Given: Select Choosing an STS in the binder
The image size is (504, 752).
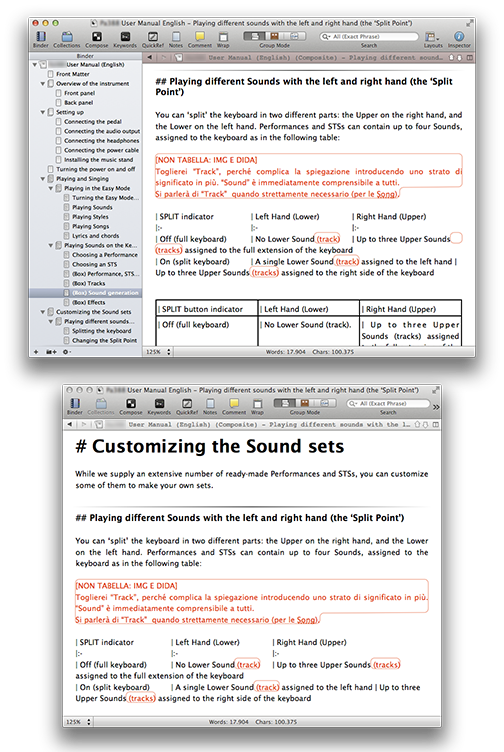Looking at the screenshot, I should coord(94,264).
